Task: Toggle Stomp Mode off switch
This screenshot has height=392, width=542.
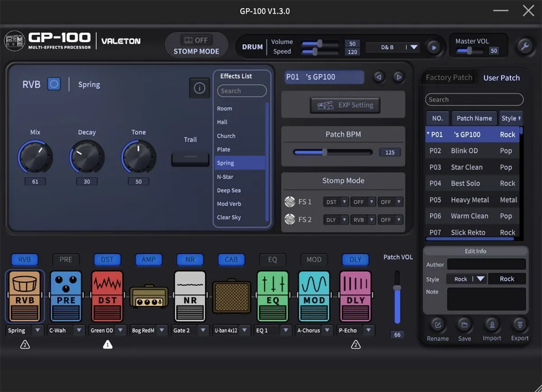Action: point(196,40)
